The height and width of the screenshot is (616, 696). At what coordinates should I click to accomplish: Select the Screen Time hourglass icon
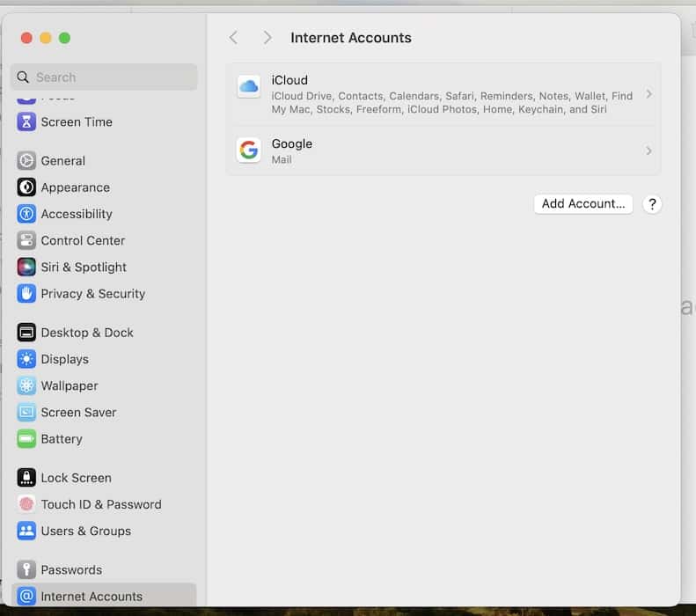pos(26,122)
